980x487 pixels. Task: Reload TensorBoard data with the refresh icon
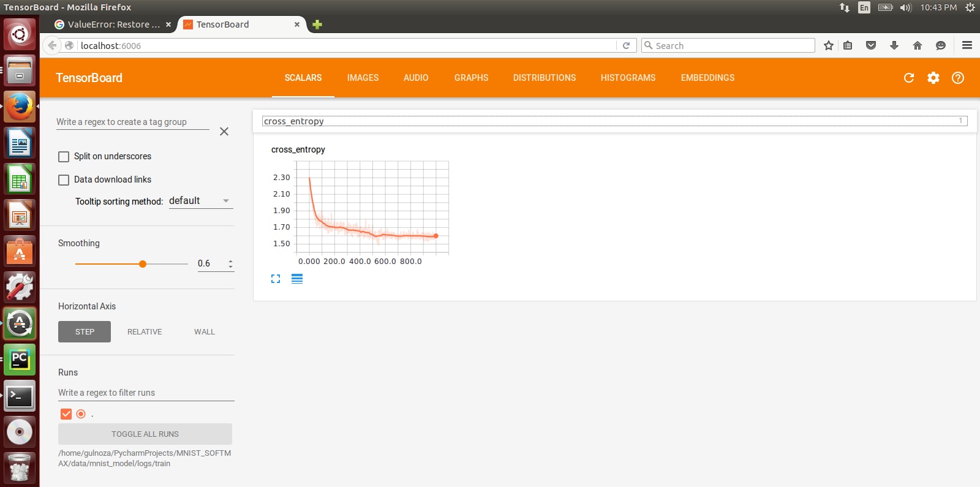point(909,78)
